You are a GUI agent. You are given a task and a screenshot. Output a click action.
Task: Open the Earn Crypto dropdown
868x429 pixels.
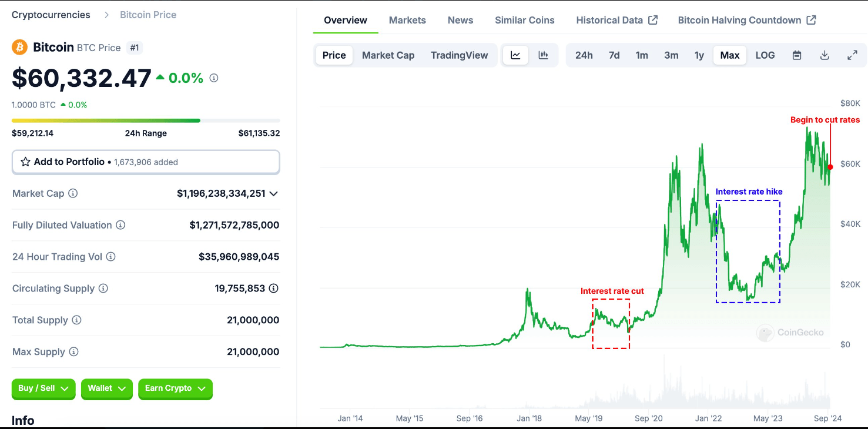click(x=175, y=388)
